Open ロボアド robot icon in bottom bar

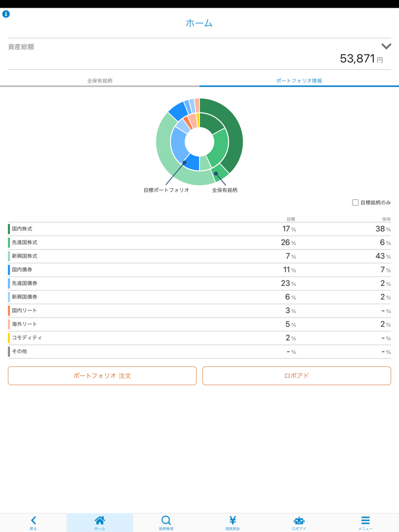coord(299,520)
